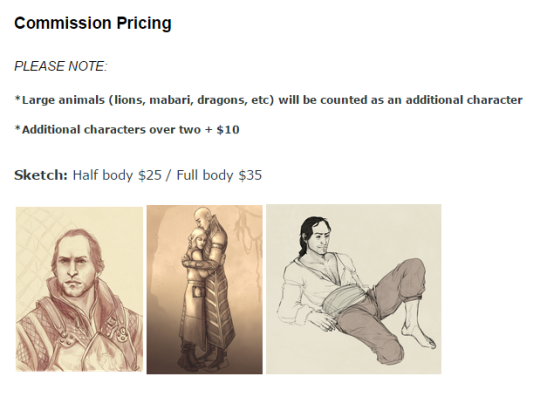Click the Commission Pricing heading
Screen dimensions: 540x397
pyautogui.click(x=93, y=23)
